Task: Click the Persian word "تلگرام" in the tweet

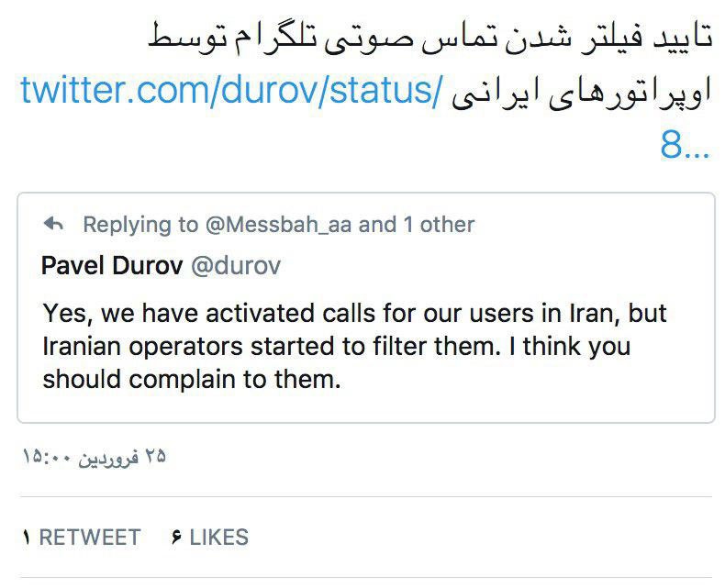Action: coord(594,39)
